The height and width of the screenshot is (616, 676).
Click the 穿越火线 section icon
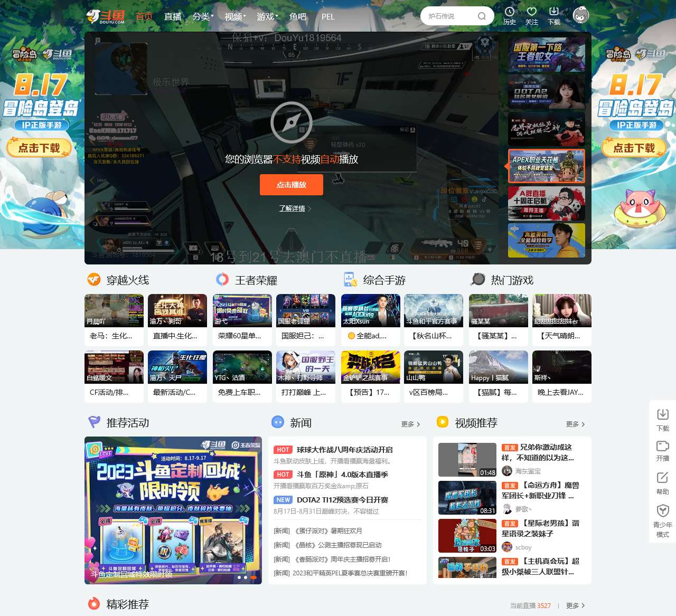(94, 279)
